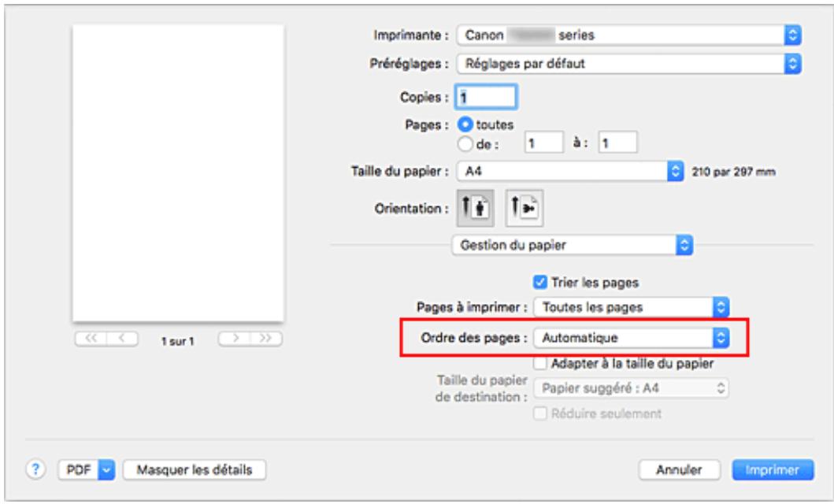This screenshot has width=834, height=504.
Task: Select landscape orientation icon
Action: (x=524, y=208)
